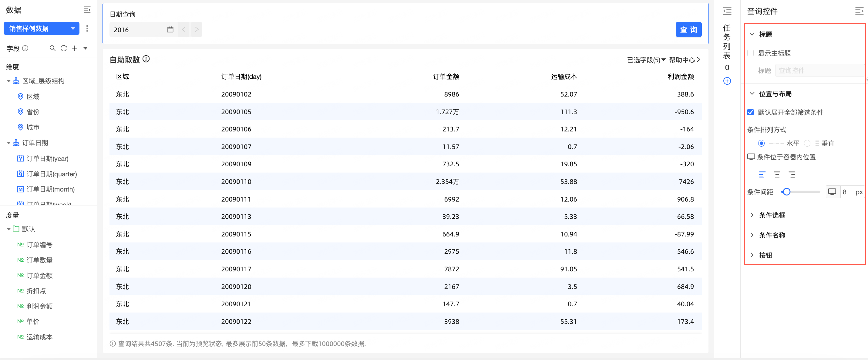Select right alignment for condition position
This screenshot has height=360, width=868.
click(792, 175)
